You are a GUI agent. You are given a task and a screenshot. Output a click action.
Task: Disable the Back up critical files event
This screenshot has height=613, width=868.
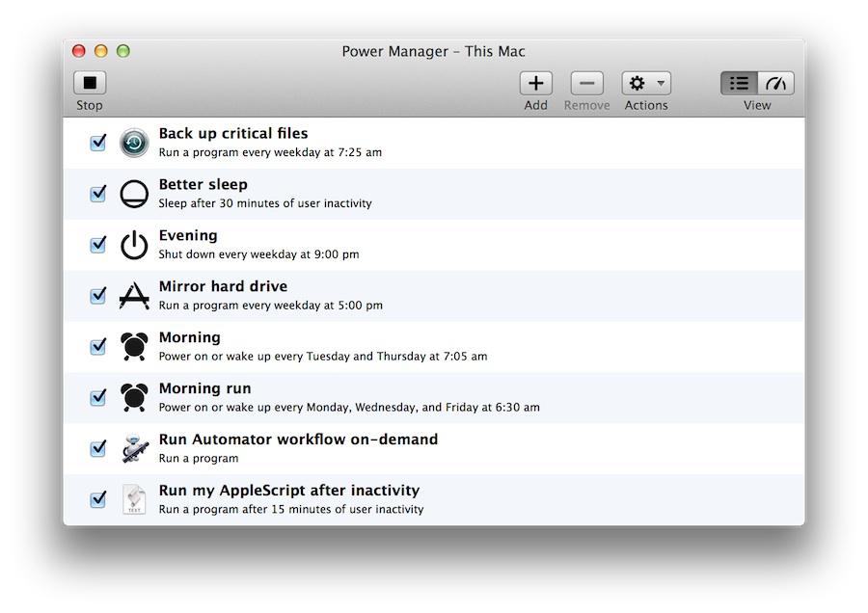(98, 143)
